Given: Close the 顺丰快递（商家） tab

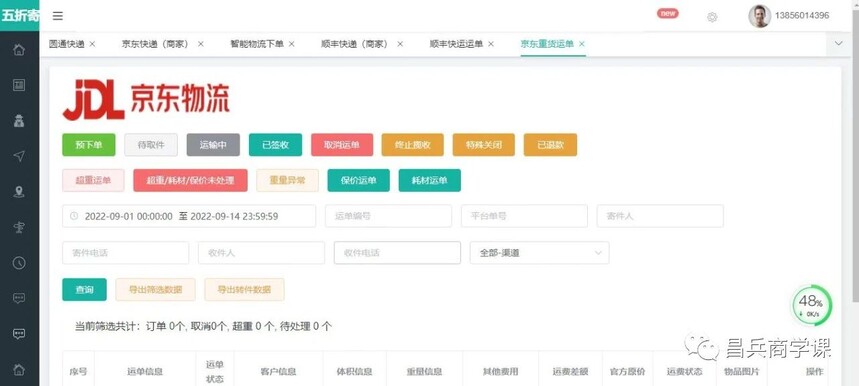Looking at the screenshot, I should [x=400, y=44].
